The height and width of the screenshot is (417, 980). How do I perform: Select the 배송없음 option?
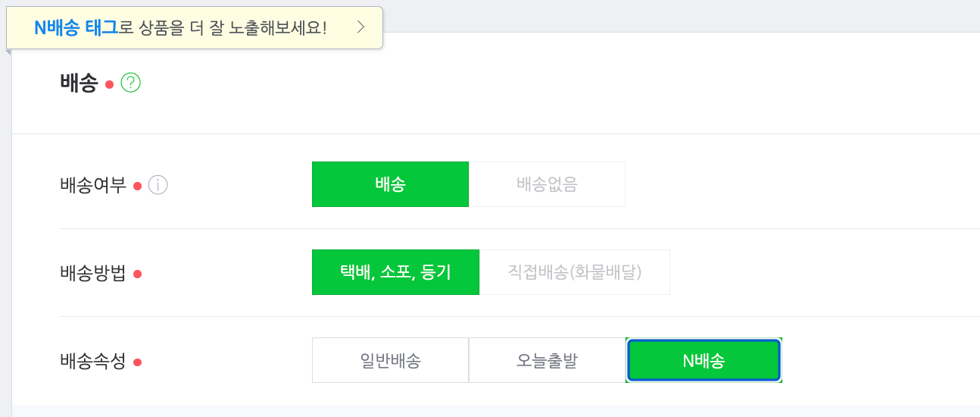click(547, 184)
